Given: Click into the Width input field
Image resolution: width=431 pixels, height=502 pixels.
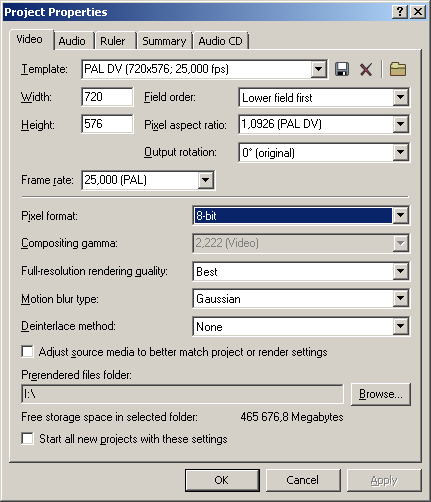Looking at the screenshot, I should click(x=107, y=97).
